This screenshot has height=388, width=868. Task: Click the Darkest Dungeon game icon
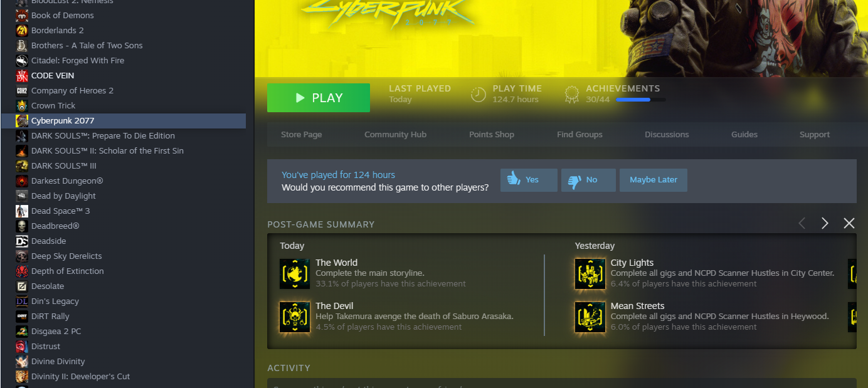click(22, 181)
